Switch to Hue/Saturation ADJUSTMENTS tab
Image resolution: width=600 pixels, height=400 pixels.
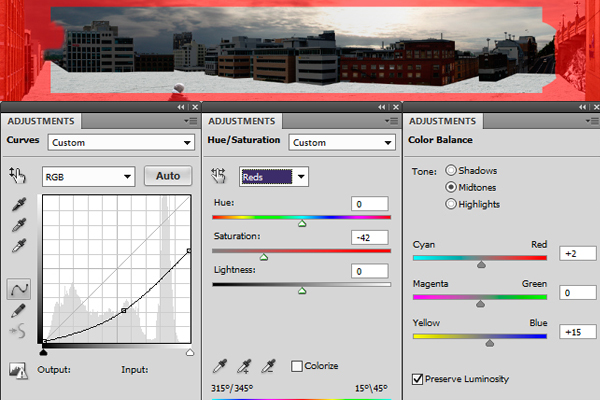click(x=242, y=121)
